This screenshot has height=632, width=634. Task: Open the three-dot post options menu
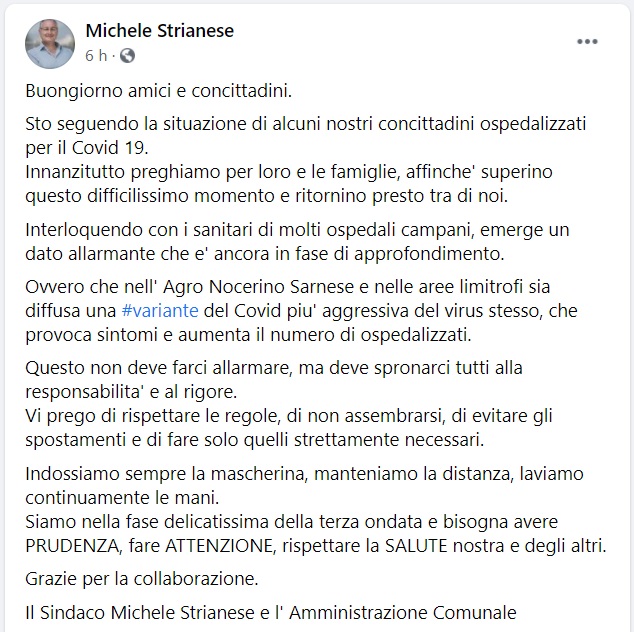tap(588, 42)
